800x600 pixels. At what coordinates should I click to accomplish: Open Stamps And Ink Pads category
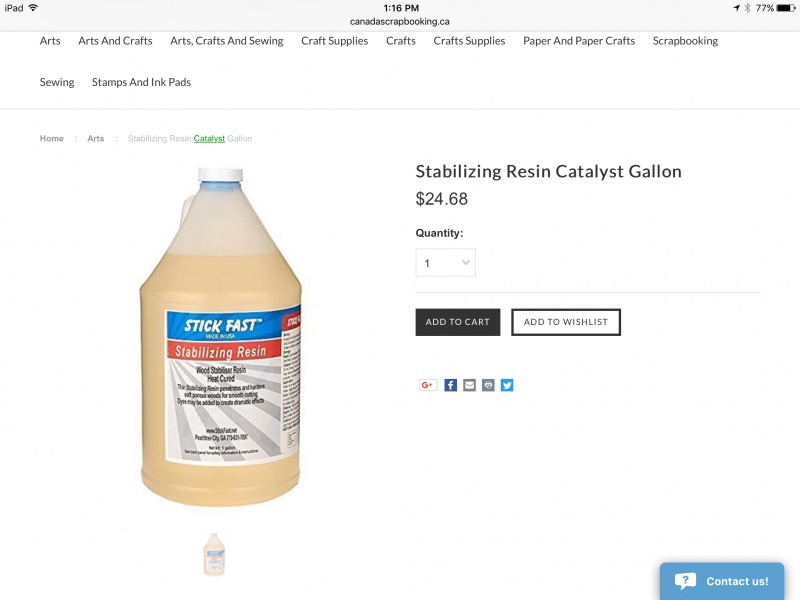point(141,82)
